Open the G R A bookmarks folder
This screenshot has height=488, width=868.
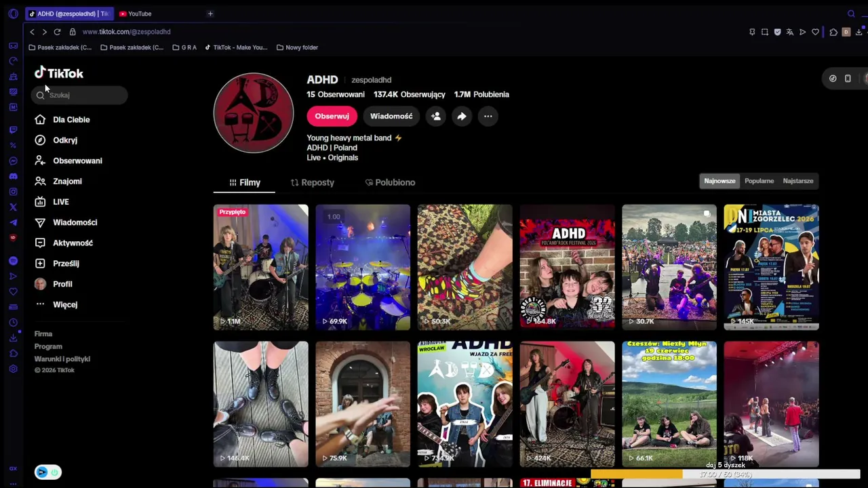(x=184, y=47)
